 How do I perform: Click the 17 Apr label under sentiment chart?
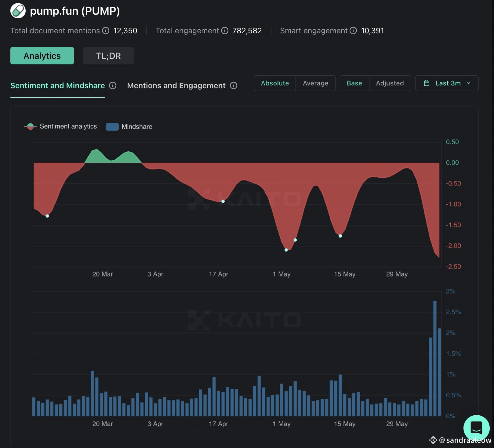coord(219,274)
